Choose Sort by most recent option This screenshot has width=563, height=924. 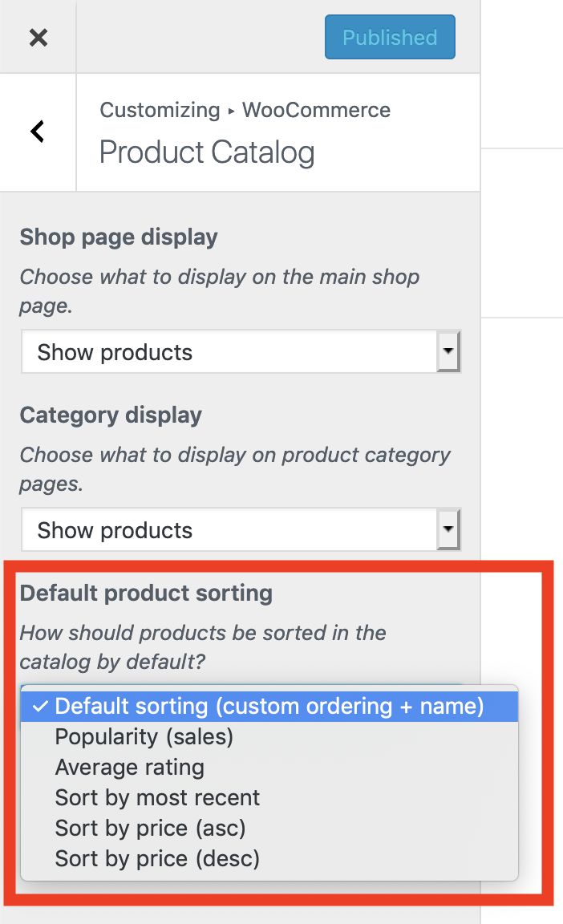coord(156,797)
